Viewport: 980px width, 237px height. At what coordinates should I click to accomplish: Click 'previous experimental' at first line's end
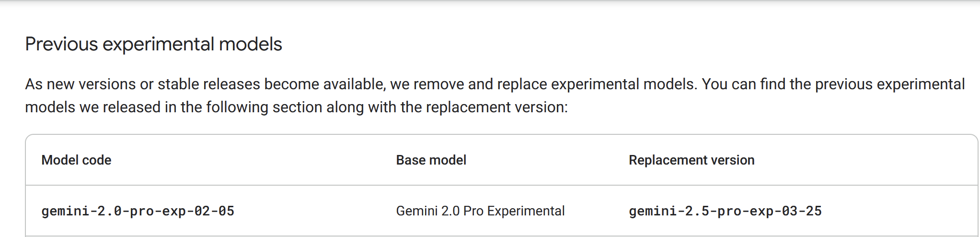click(890, 84)
